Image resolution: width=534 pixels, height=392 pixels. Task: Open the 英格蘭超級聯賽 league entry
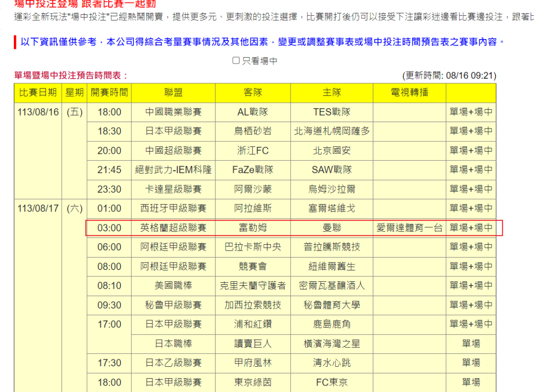click(x=173, y=228)
